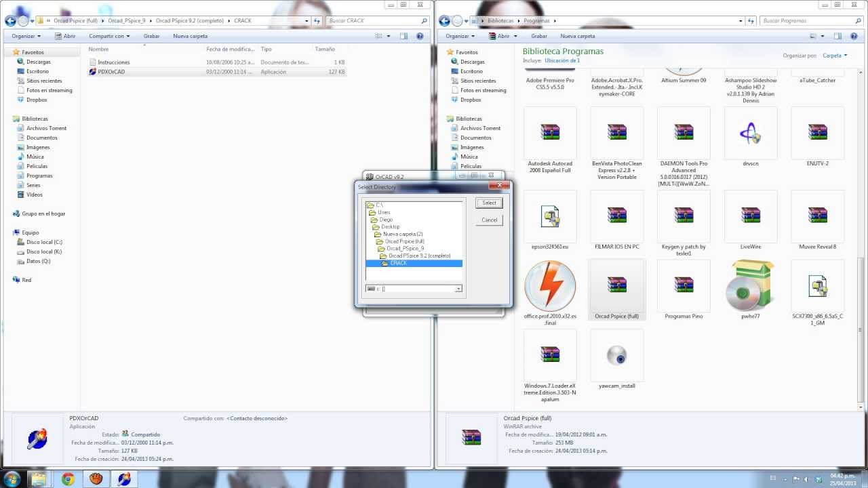Select epson324561eu installer icon
The image size is (868, 488).
550,220
